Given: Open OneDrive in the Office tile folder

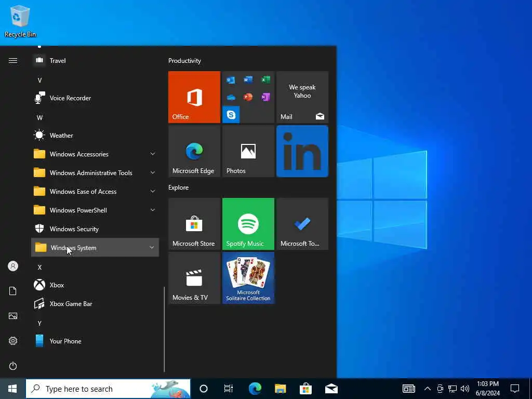Looking at the screenshot, I should point(231,97).
